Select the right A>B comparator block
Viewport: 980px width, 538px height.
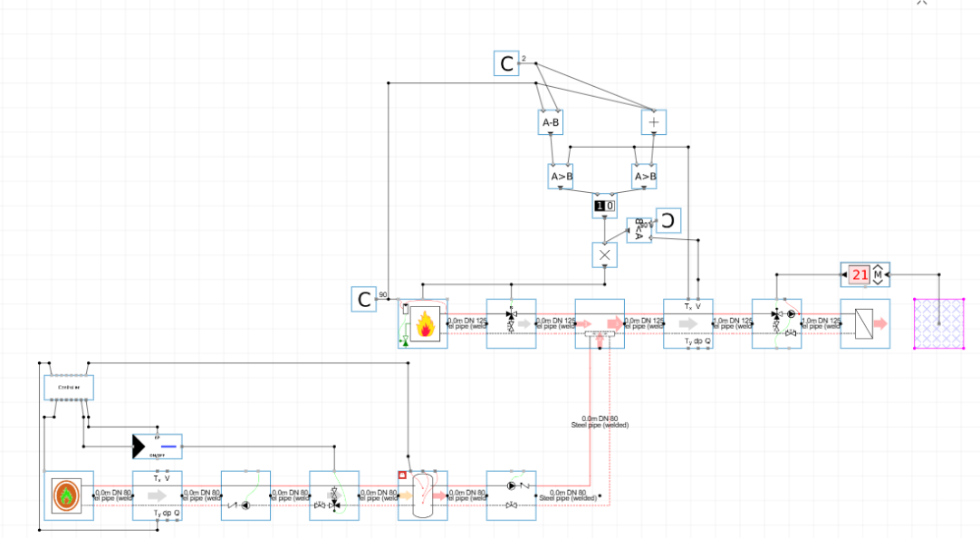pyautogui.click(x=644, y=177)
